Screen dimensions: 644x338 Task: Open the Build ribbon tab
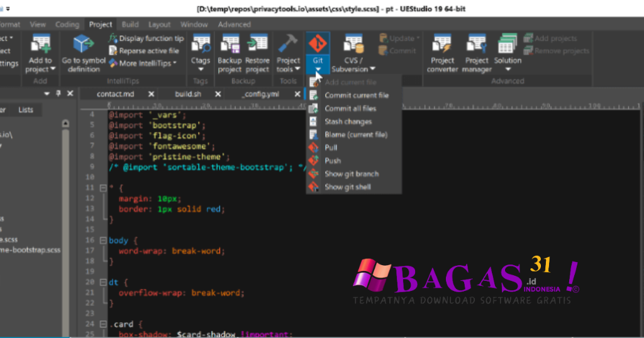(x=130, y=25)
